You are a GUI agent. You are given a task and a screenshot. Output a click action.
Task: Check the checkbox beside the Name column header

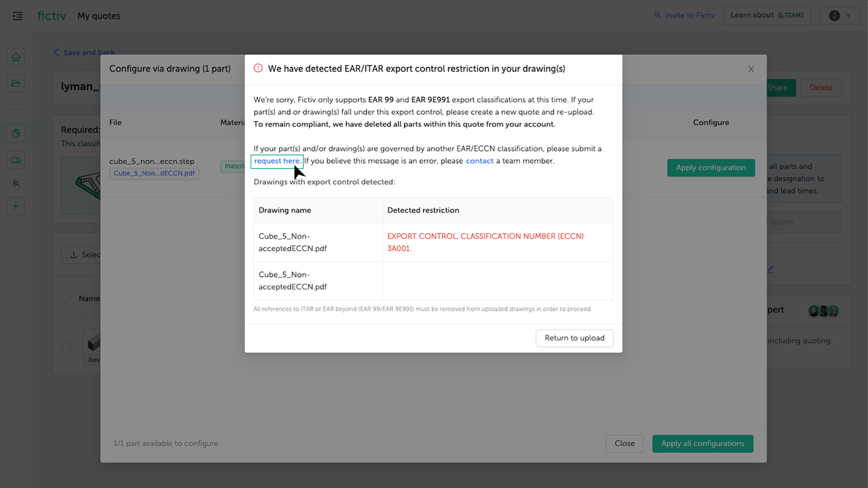coord(65,298)
